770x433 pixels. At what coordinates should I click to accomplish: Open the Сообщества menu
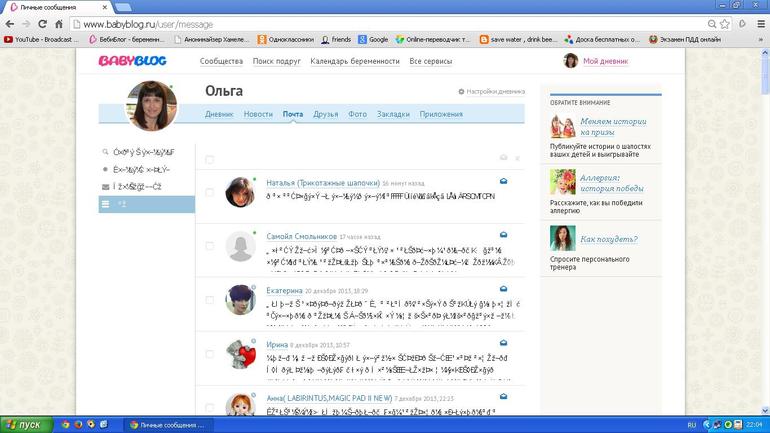[221, 61]
